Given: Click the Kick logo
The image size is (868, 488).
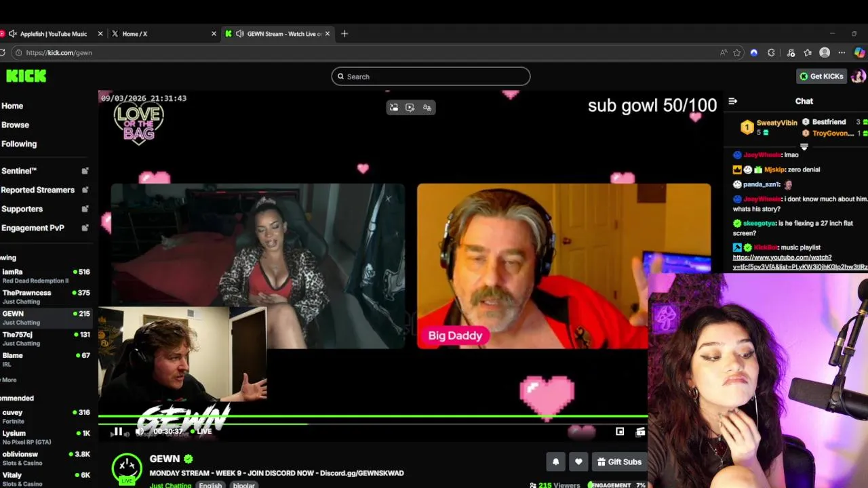Looking at the screenshot, I should click(x=26, y=76).
